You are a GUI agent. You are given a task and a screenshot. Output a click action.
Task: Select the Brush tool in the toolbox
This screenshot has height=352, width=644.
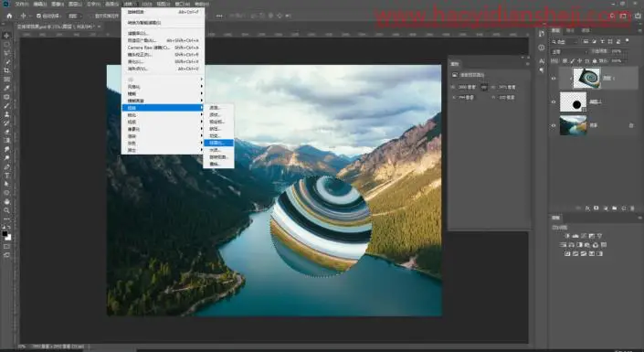[x=6, y=106]
